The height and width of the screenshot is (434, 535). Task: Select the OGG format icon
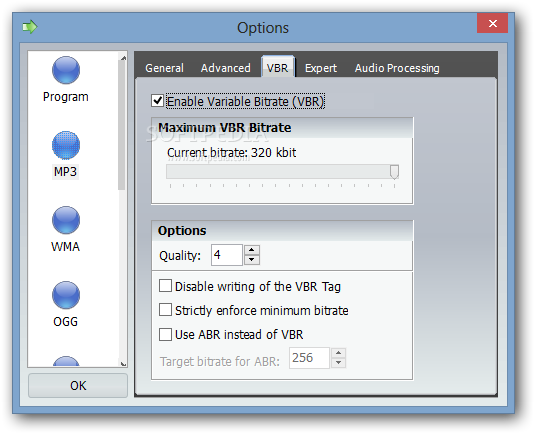point(66,295)
